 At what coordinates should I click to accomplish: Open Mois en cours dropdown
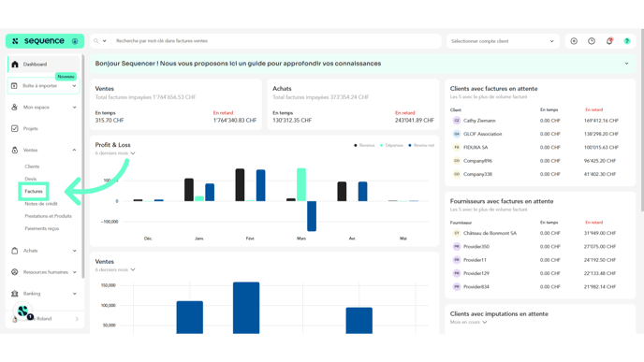click(x=468, y=322)
